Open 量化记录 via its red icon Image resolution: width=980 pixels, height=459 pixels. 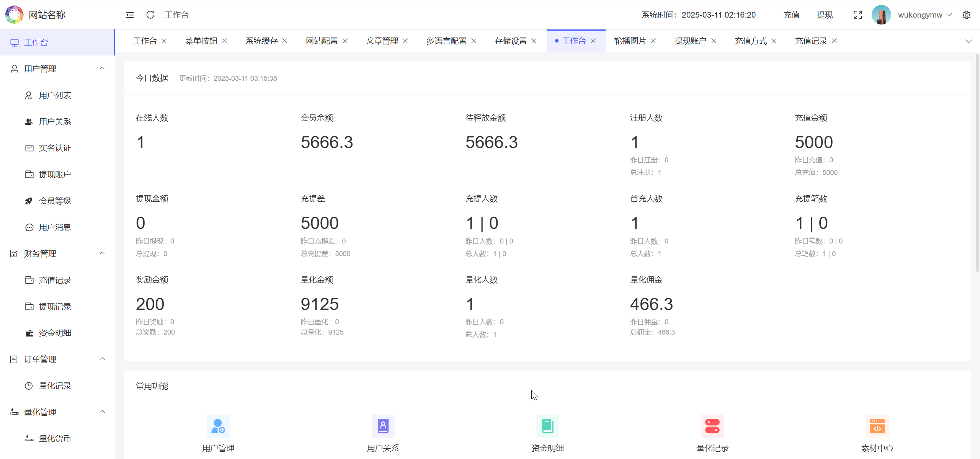(712, 426)
